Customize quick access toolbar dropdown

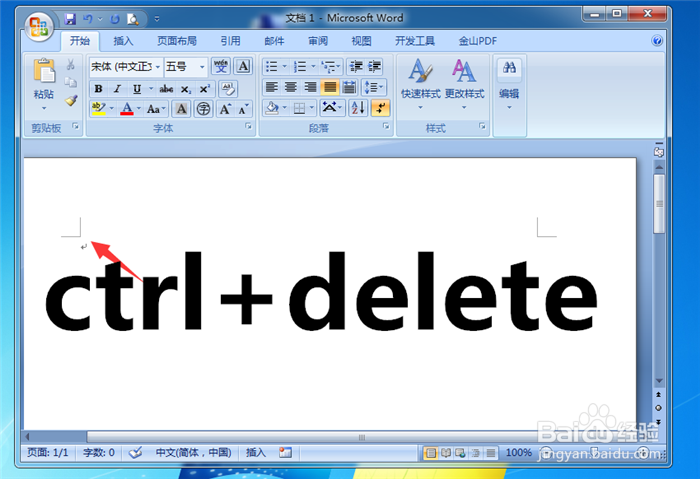click(157, 19)
